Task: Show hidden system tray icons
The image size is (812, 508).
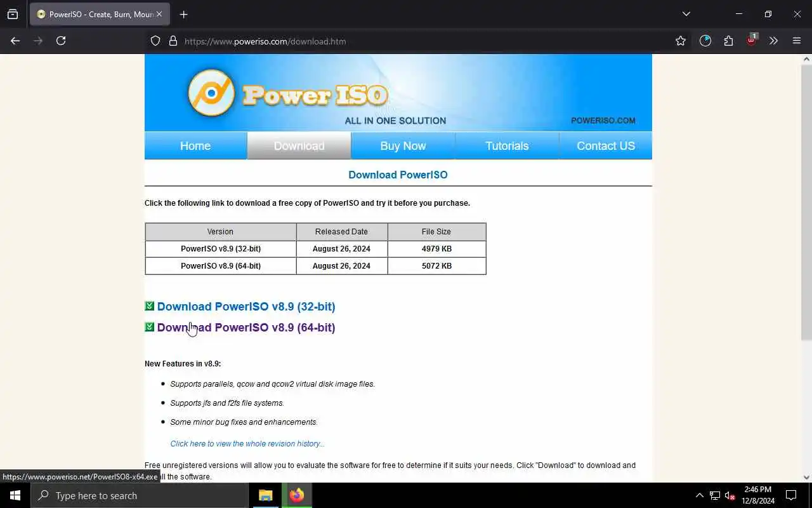Action: point(699,495)
